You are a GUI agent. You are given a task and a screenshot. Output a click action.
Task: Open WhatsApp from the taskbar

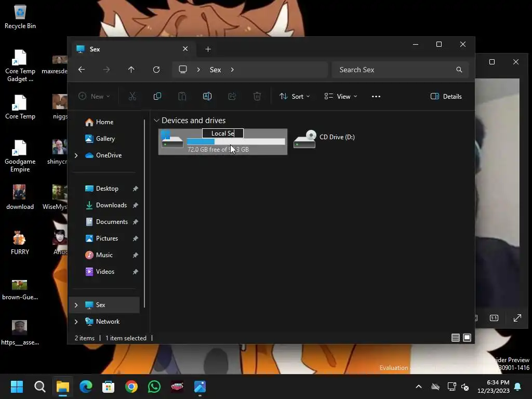154,387
